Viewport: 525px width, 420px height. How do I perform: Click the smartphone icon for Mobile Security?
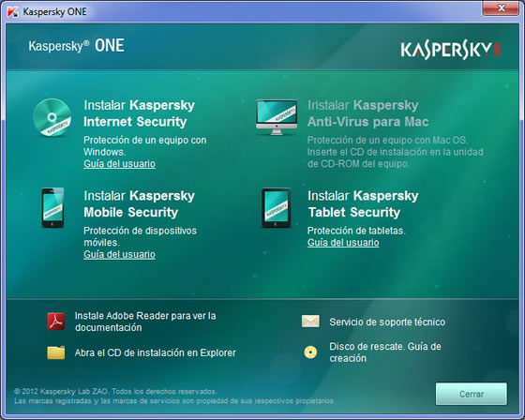(x=52, y=207)
